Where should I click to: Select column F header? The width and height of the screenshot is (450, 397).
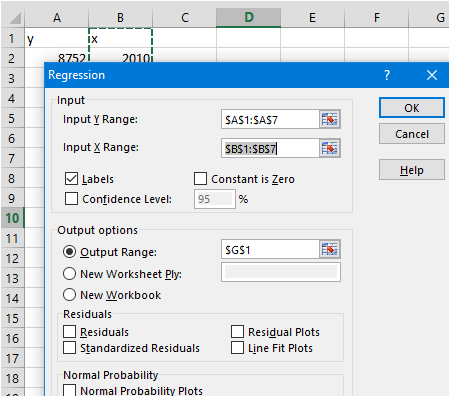point(376,18)
